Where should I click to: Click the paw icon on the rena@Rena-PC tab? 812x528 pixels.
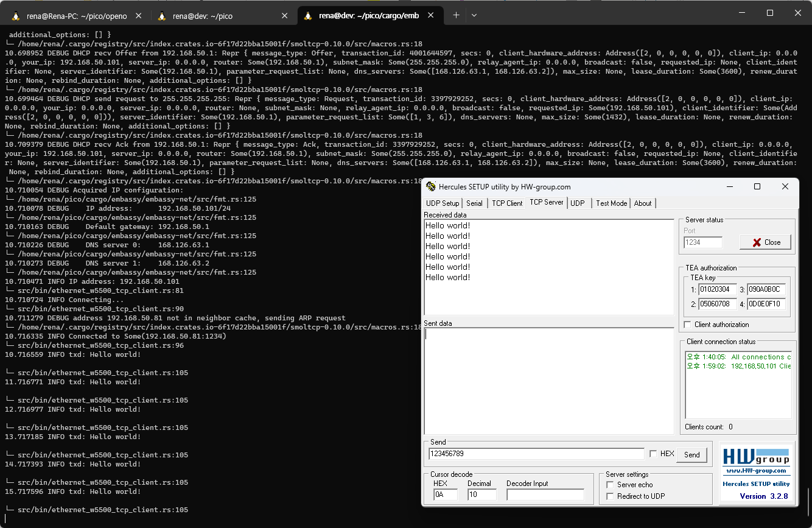15,15
